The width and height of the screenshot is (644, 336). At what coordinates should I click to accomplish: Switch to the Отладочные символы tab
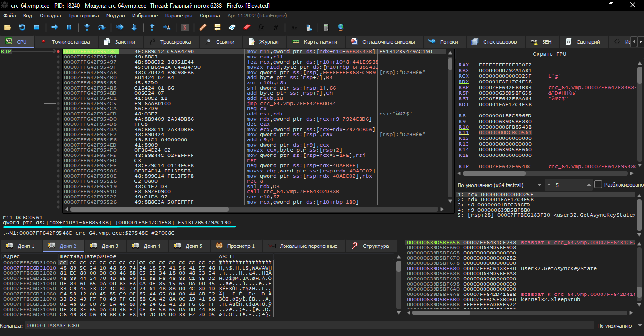[x=384, y=42]
